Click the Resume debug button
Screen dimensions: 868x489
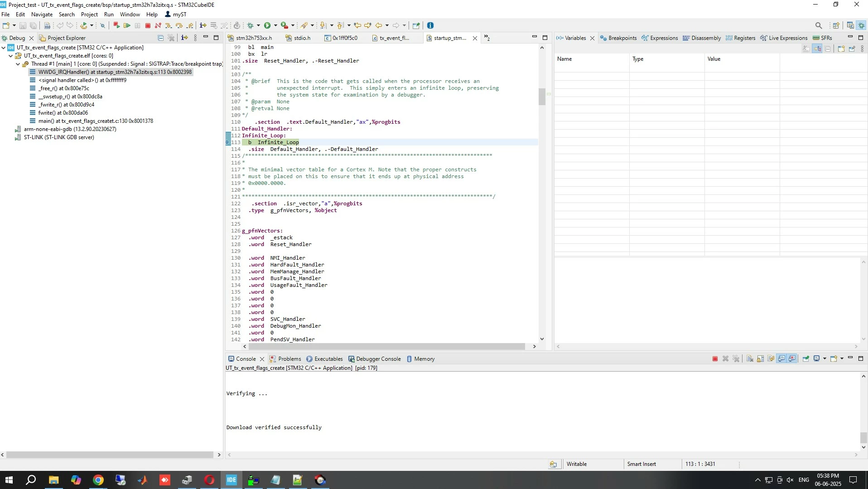tap(127, 25)
